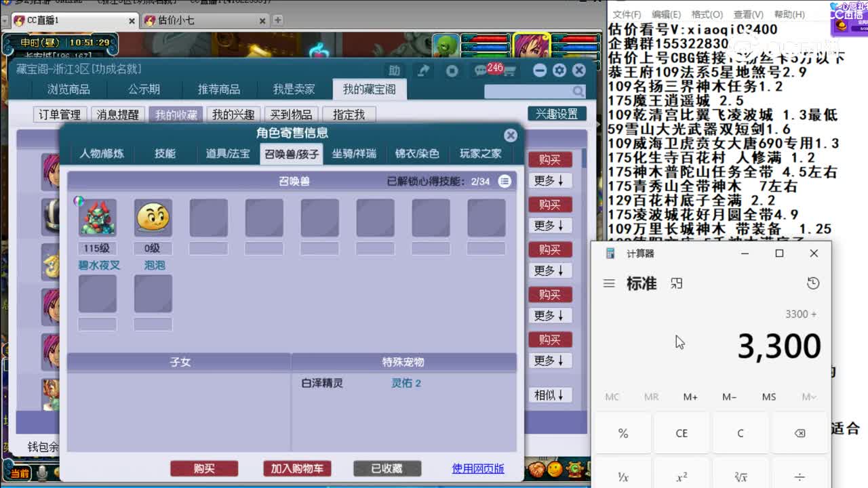Open 藏宝阁 settings gear icon

(x=559, y=70)
